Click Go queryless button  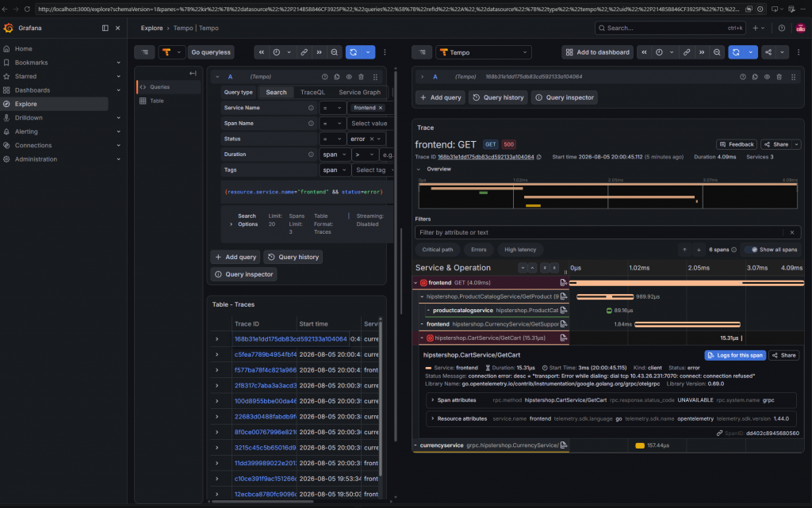(211, 52)
